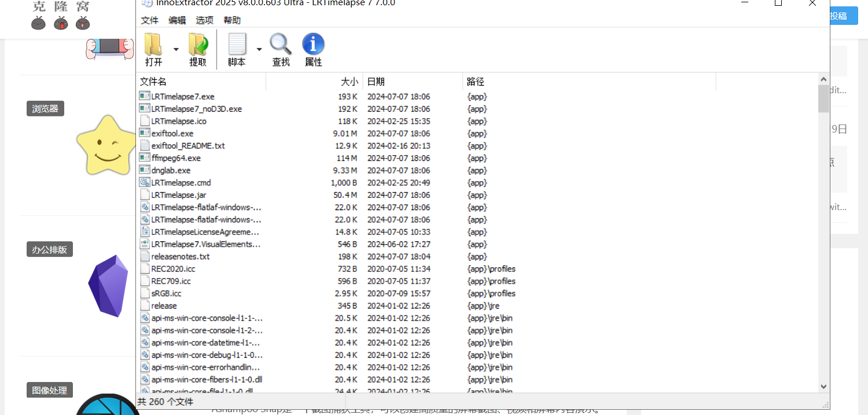Select the releasenotes.txt file icon
The height and width of the screenshot is (415, 868).
click(145, 256)
